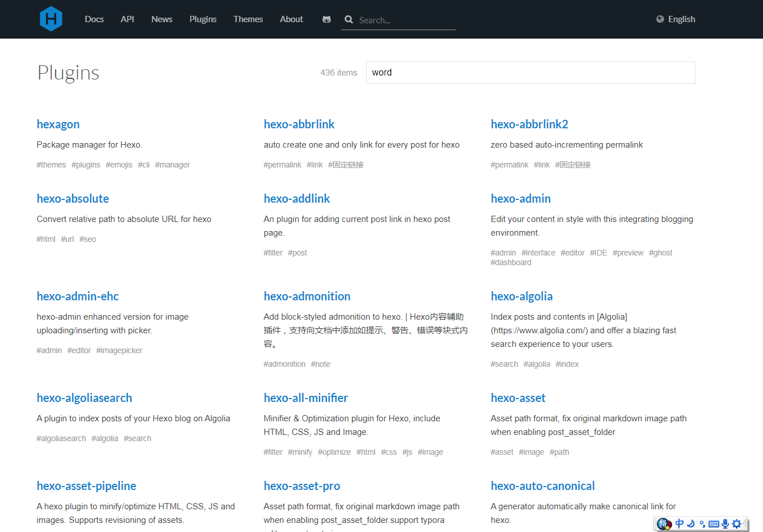View the hexo-admonition plugin

click(307, 296)
